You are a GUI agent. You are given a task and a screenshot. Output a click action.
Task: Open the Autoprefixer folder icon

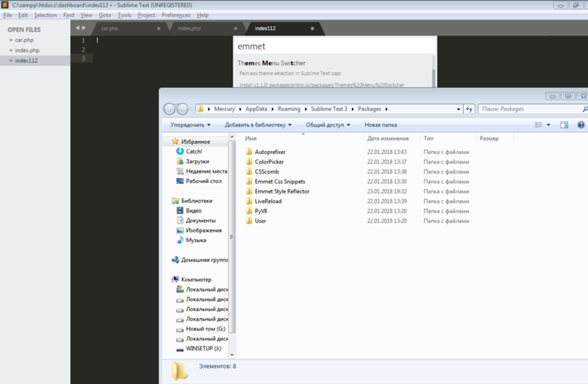pos(249,152)
